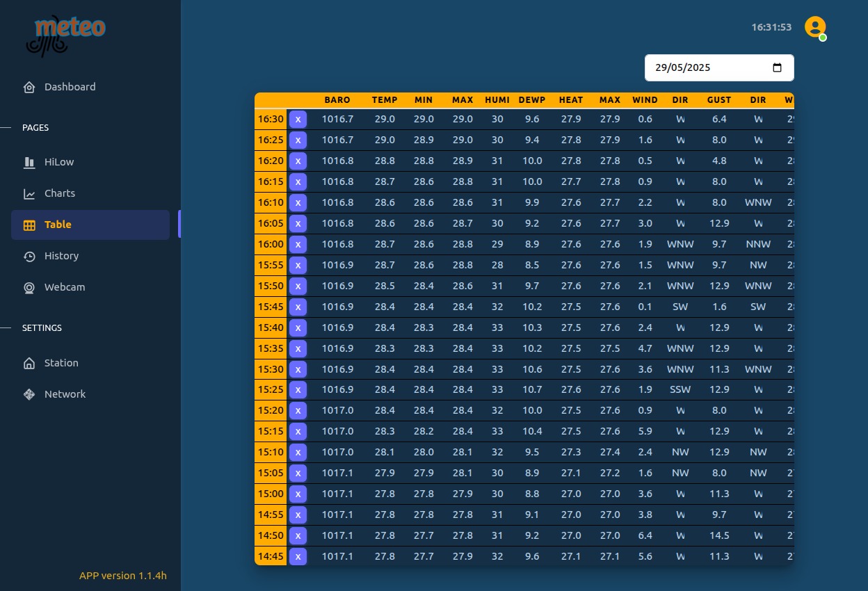
Task: Click dew point 10.7 at 15:25
Action: coord(532,390)
